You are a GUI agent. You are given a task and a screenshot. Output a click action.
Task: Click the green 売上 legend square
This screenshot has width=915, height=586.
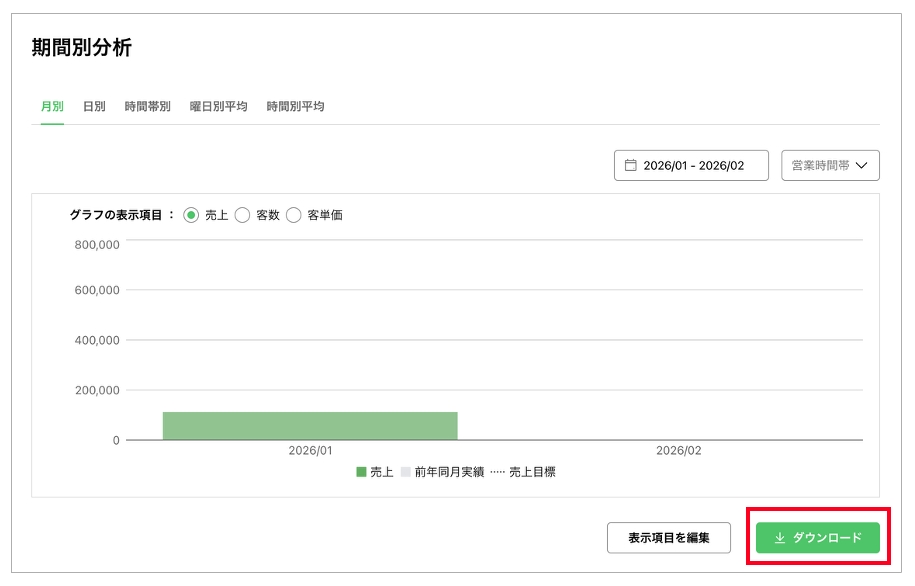pos(361,472)
